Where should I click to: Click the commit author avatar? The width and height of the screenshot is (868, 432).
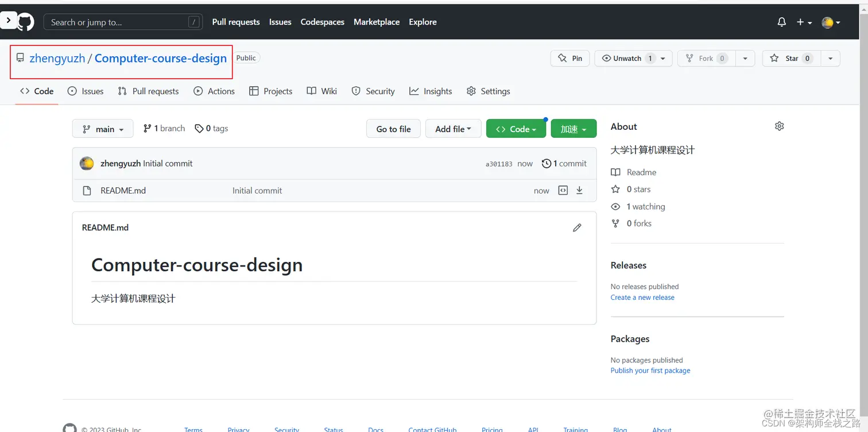[x=87, y=163]
